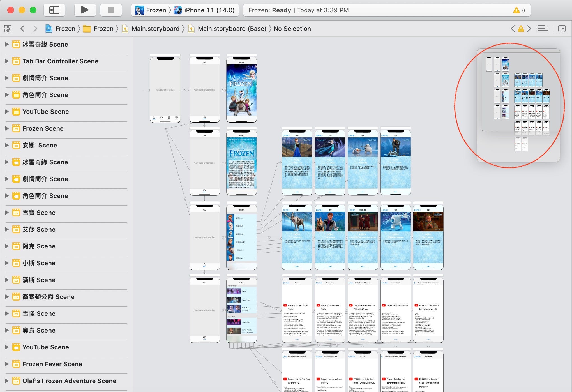Expand the Tab Bar Controller Scene
The height and width of the screenshot is (392, 572).
(x=6, y=61)
